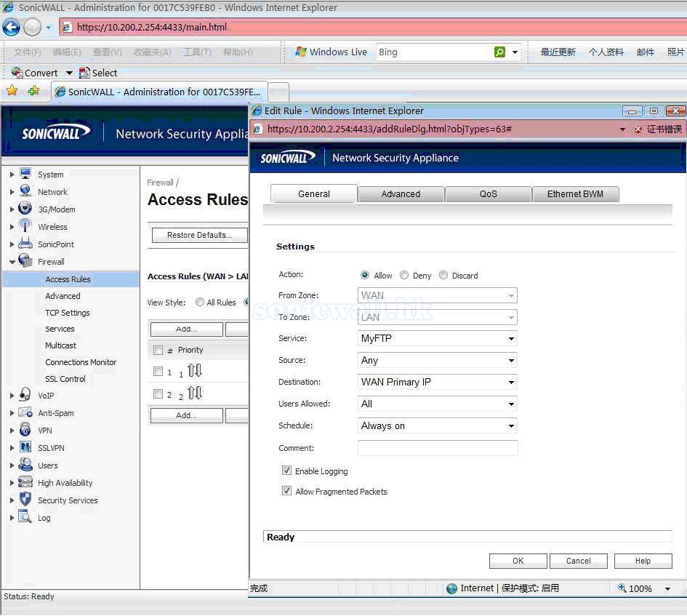Open the Bing search options arrow
687x616 pixels.
coord(515,52)
